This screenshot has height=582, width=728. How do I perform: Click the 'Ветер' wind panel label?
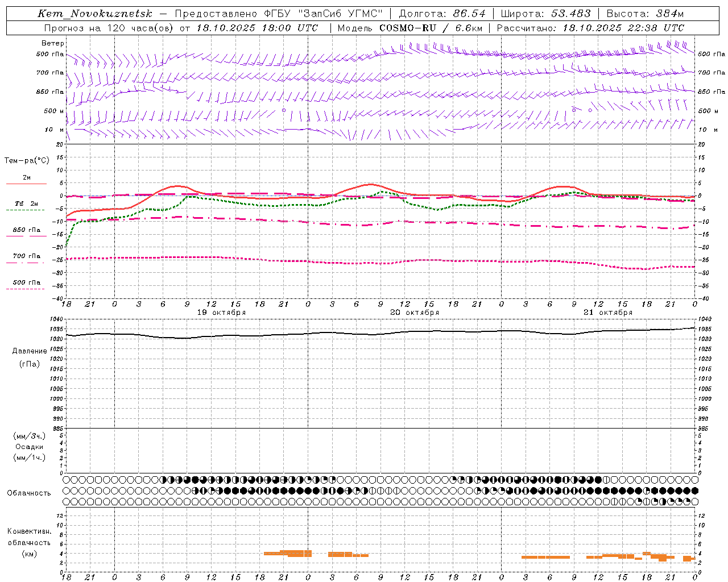click(x=53, y=43)
